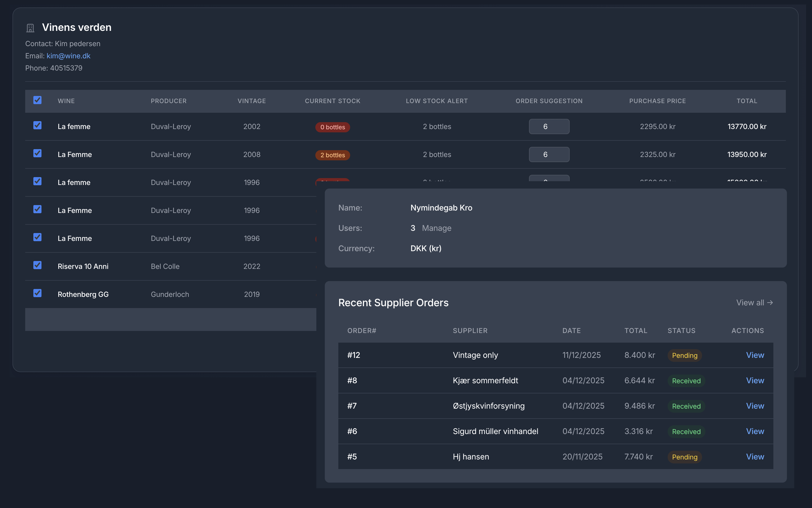Uncheck the La Femme 2008 row checkbox
Viewport: 812px width, 508px height.
[37, 153]
